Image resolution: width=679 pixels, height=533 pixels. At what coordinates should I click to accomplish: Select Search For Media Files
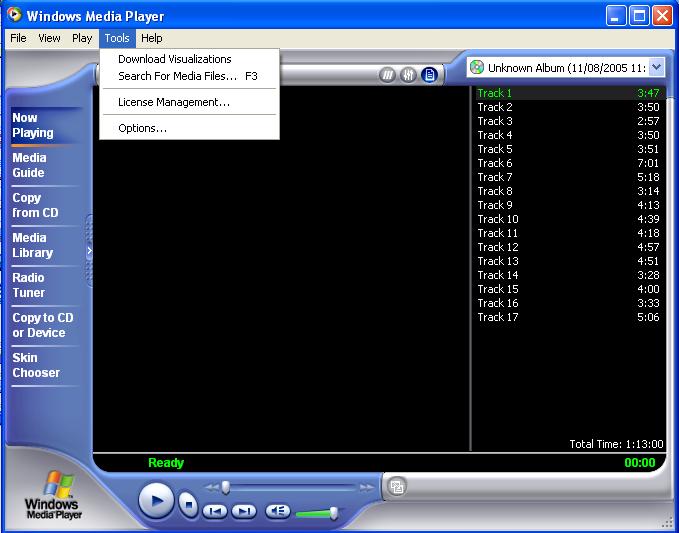pyautogui.click(x=190, y=76)
